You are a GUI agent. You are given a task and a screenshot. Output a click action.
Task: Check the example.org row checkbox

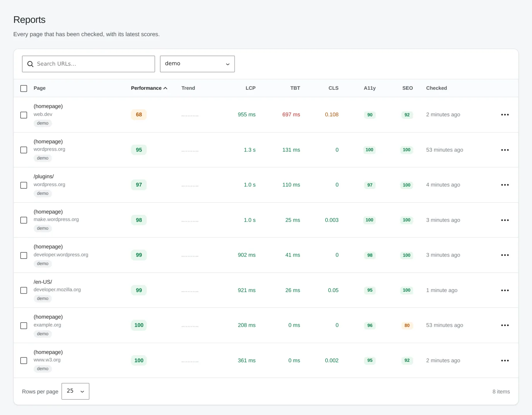(24, 326)
